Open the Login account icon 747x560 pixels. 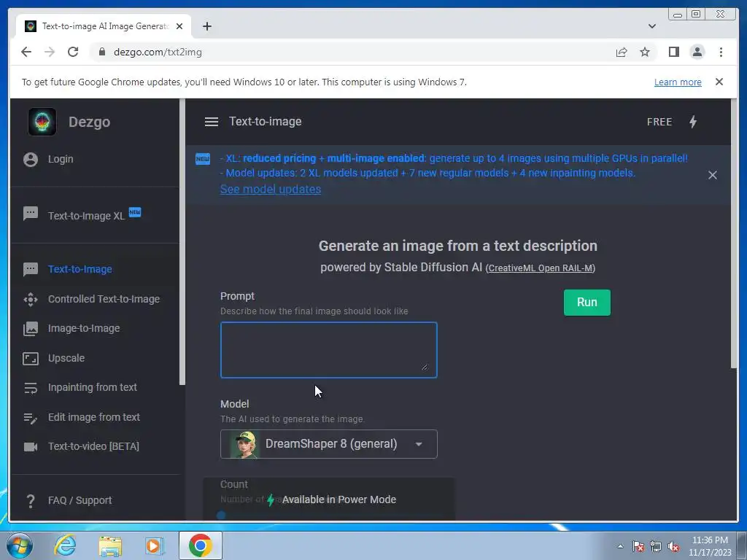pos(31,160)
